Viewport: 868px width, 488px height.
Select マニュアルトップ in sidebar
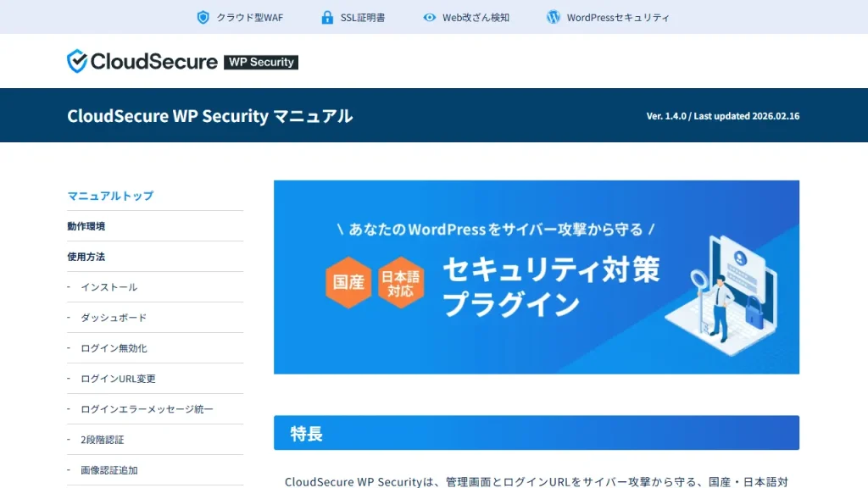(x=110, y=196)
